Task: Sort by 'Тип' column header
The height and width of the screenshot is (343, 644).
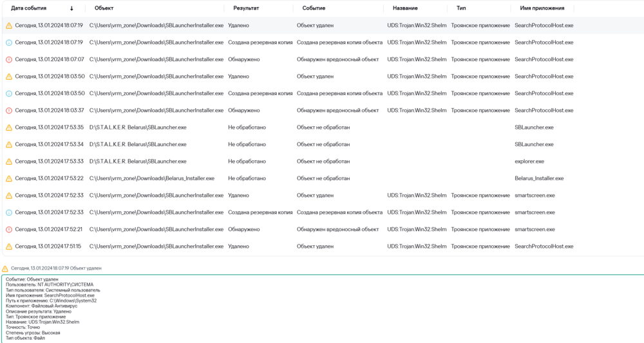Action: (x=461, y=8)
